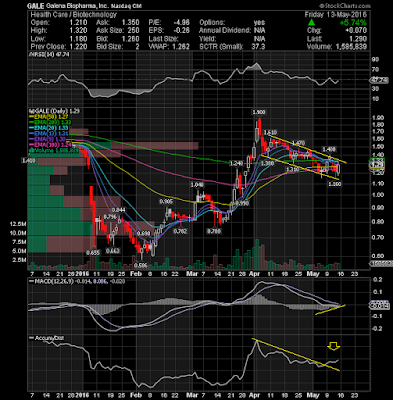Click the Low price value 1.180
This screenshot has height=400, width=393.
pyautogui.click(x=78, y=39)
